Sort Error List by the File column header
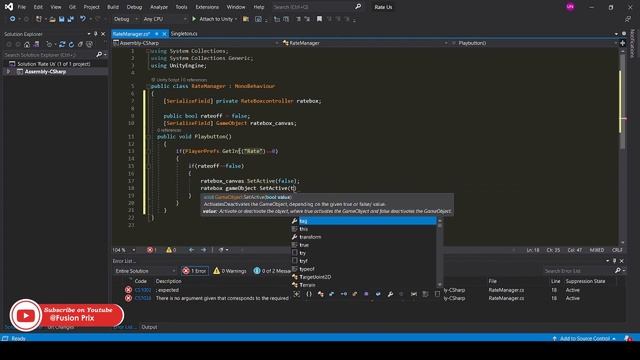Screen dimensions: 640x360 pos(492,281)
